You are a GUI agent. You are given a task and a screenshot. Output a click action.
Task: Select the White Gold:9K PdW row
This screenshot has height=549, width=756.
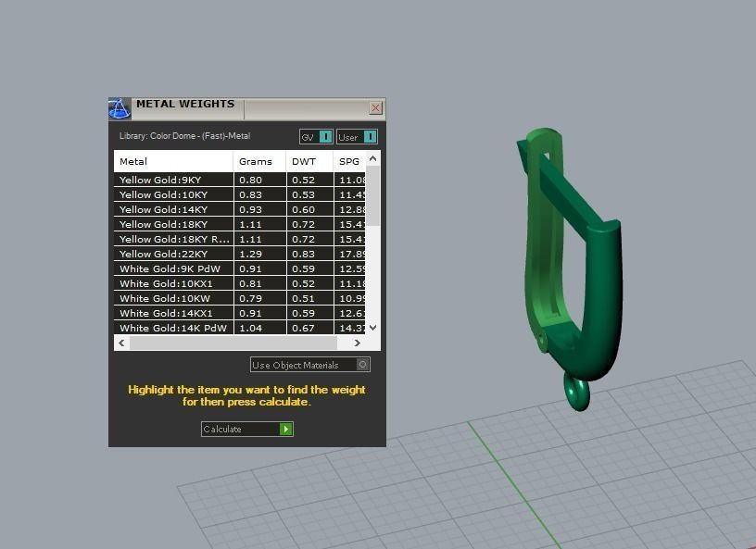click(240, 269)
